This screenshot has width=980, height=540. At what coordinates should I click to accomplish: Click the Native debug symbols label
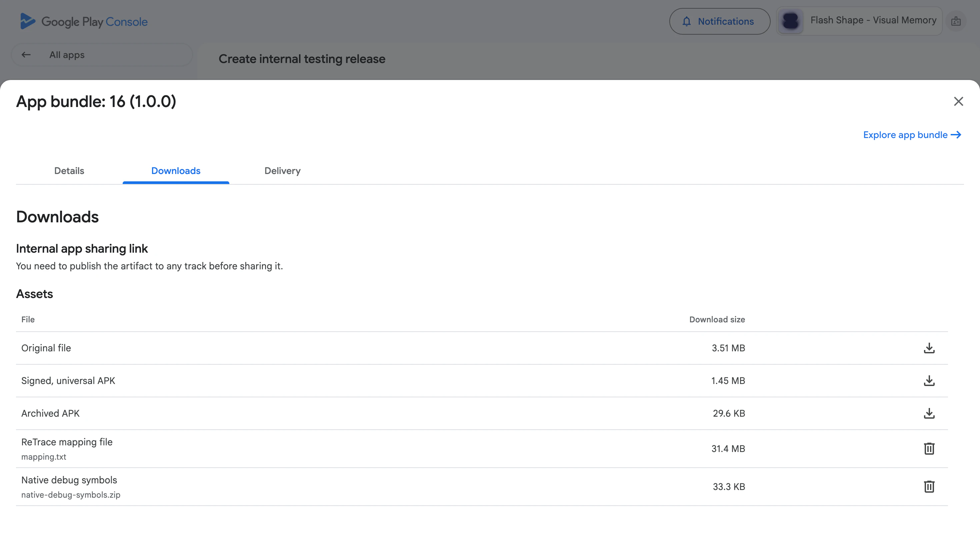point(69,480)
